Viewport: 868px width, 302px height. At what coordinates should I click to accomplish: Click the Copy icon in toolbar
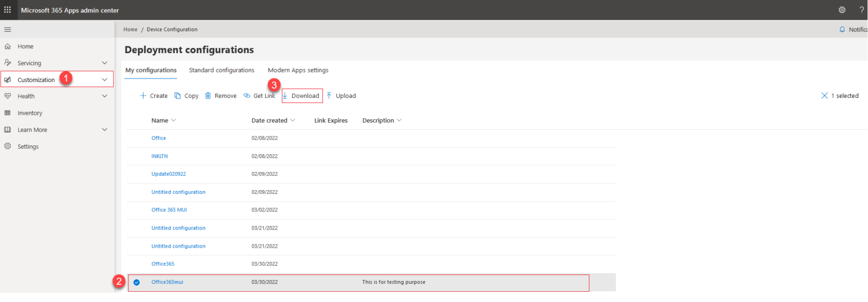[x=177, y=96]
